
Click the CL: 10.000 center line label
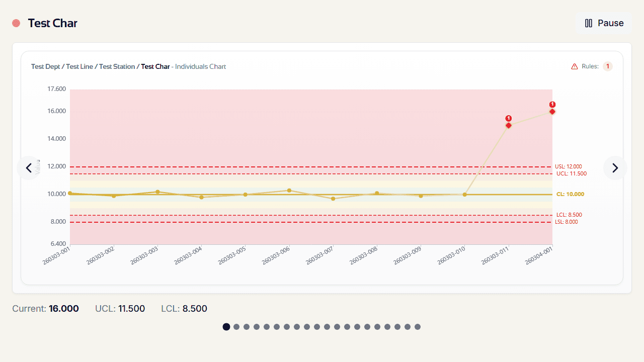coord(570,194)
